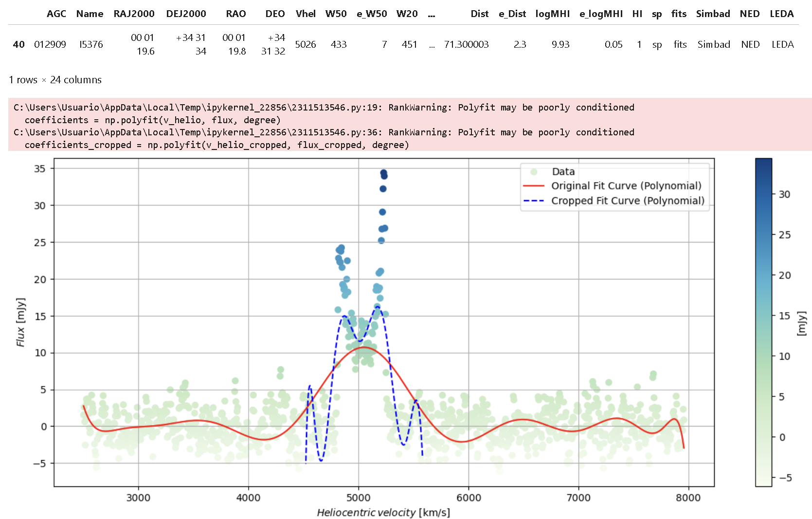Click the logMHI column header
This screenshot has height=519, width=812.
coord(552,14)
